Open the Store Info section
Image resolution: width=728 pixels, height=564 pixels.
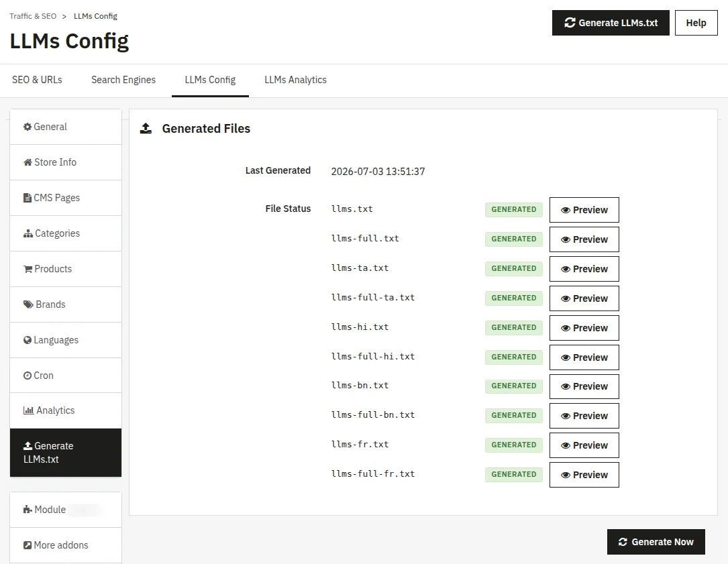pyautogui.click(x=66, y=162)
